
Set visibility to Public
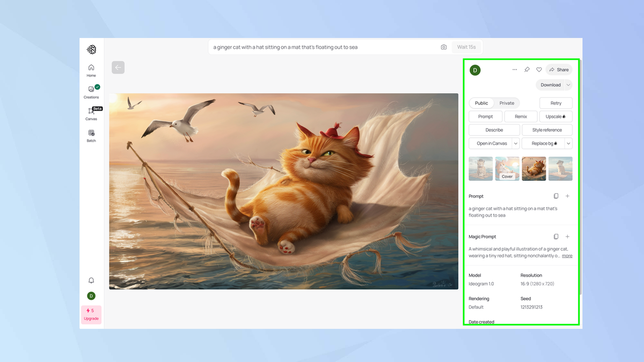481,103
